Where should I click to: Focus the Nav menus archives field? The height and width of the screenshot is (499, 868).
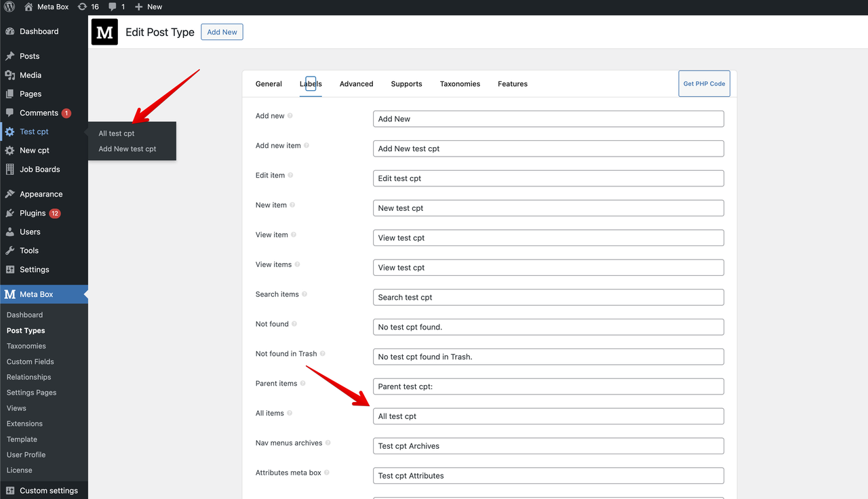coord(549,446)
